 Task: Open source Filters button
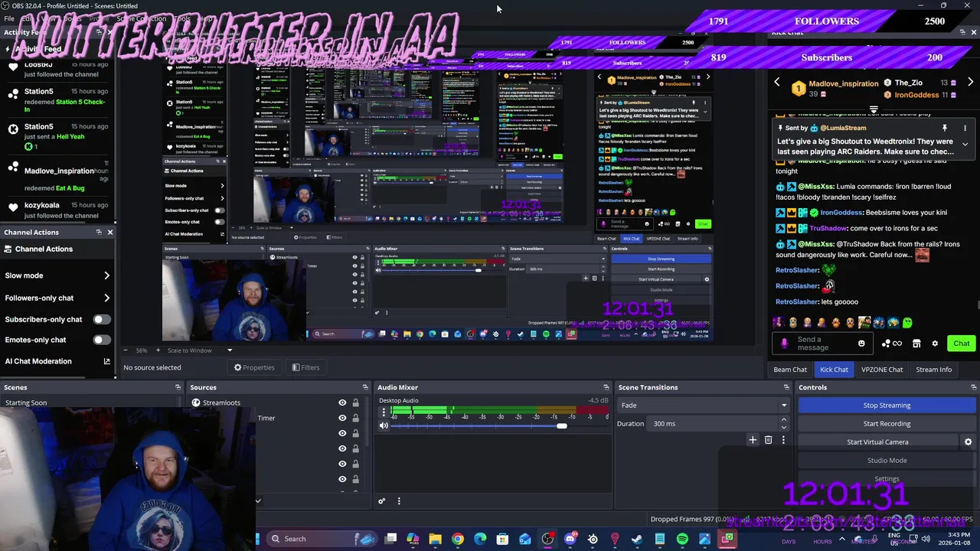tap(305, 367)
